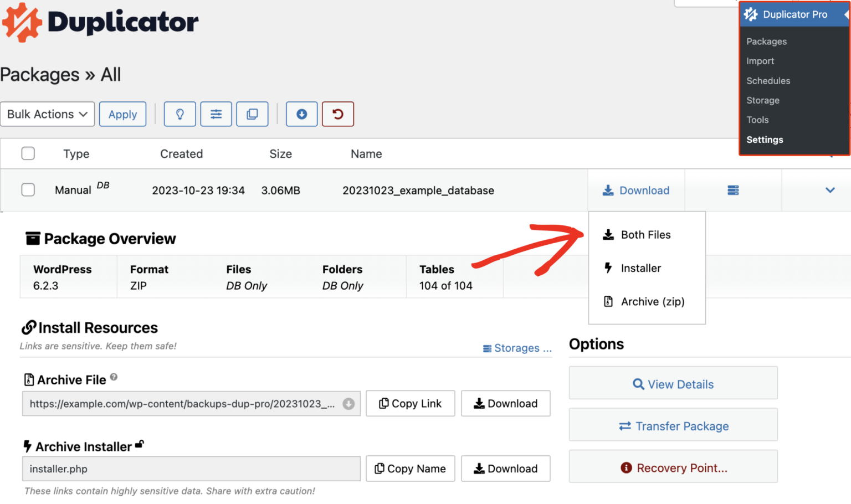This screenshot has width=851, height=504.
Task: Choose Archive (zip) in the download menu
Action: (652, 302)
